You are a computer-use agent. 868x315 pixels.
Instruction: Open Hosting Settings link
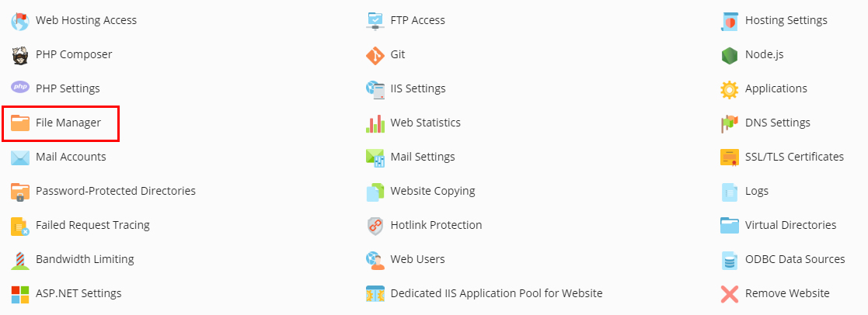[x=786, y=20]
